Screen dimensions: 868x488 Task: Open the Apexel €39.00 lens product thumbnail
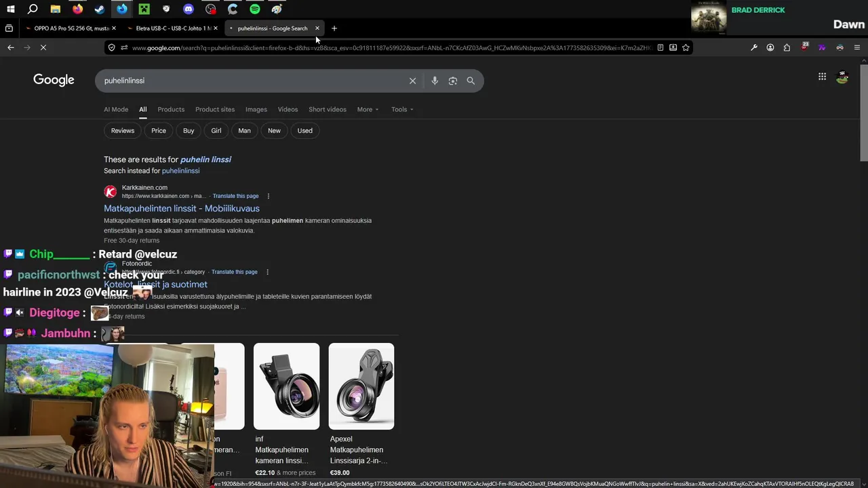[x=361, y=386]
